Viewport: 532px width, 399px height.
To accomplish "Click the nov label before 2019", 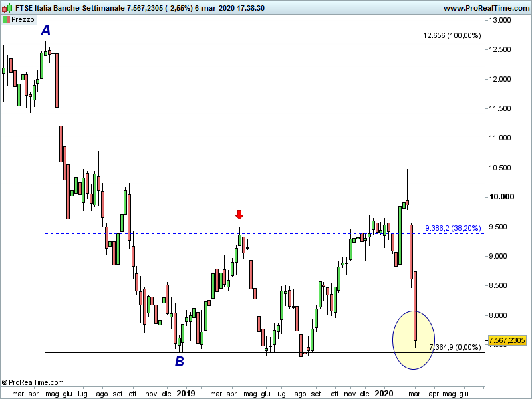I will 151,394.
